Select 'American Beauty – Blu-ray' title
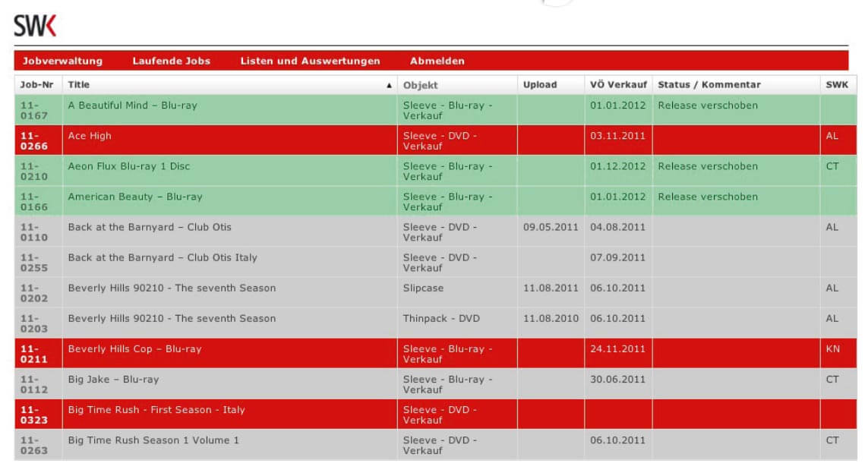The height and width of the screenshot is (476, 868). (x=135, y=197)
